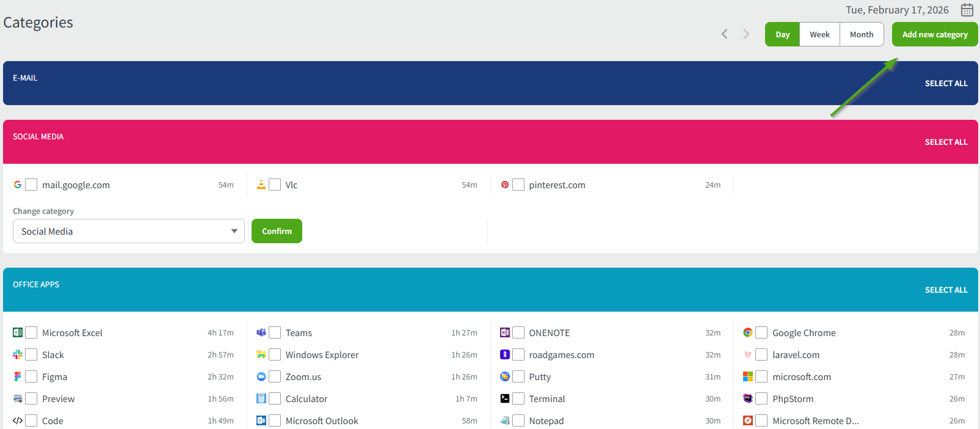The width and height of the screenshot is (980, 429).
Task: Click the Slack app icon
Action: click(18, 354)
